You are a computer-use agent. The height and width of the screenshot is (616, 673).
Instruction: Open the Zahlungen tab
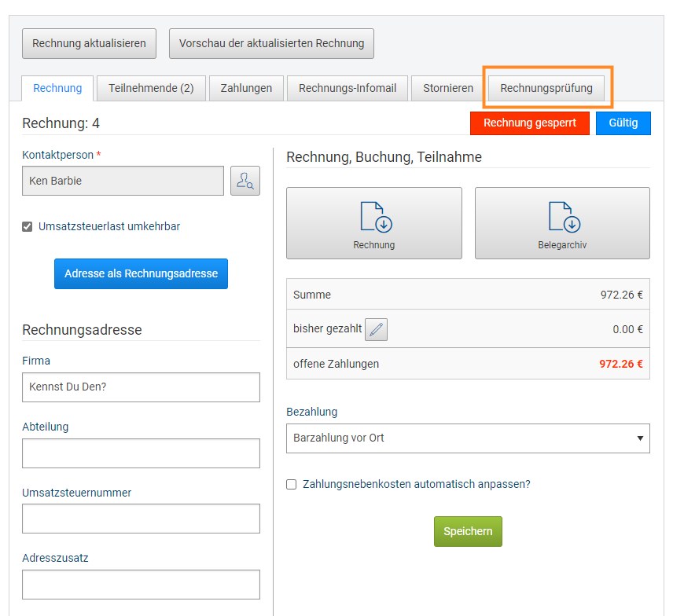(x=246, y=89)
